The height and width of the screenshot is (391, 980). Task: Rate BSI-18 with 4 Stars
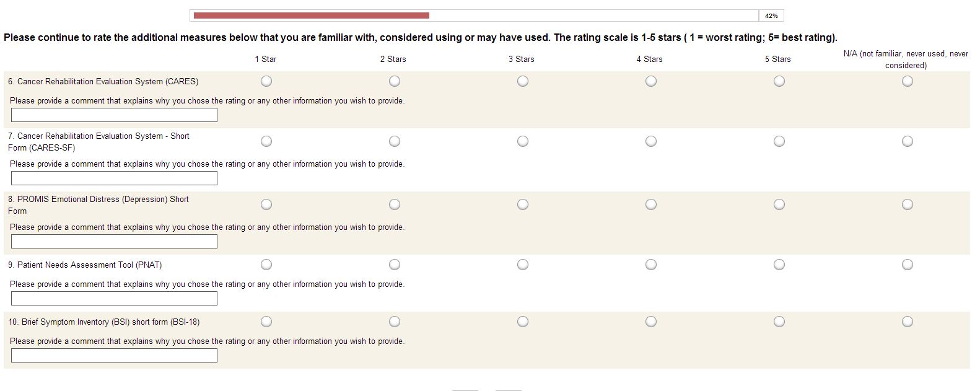(651, 322)
